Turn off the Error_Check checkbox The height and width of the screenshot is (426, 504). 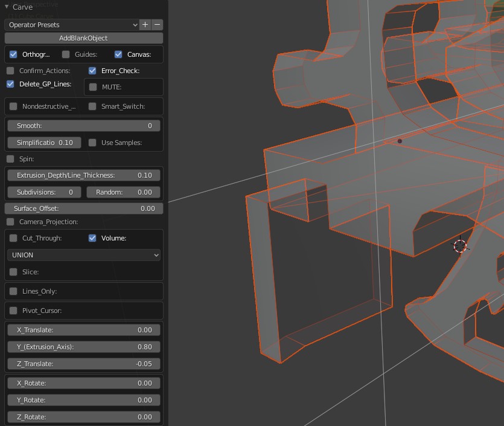click(x=92, y=71)
